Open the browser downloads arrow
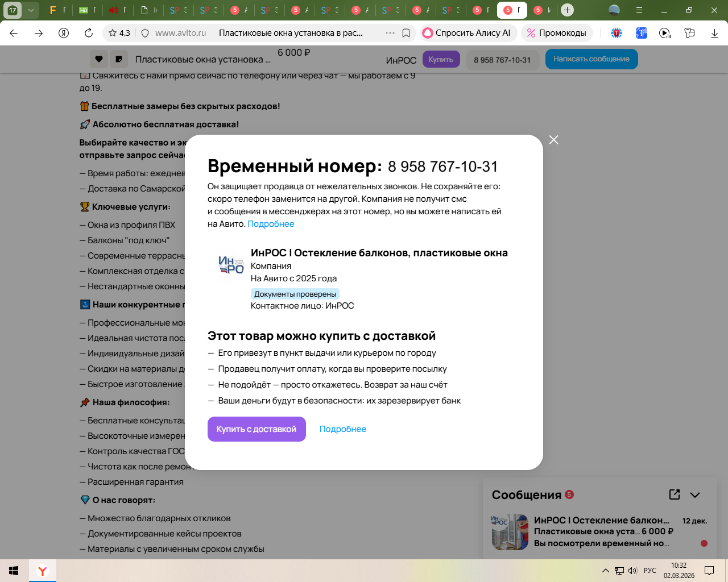This screenshot has height=582, width=728. pyautogui.click(x=714, y=33)
